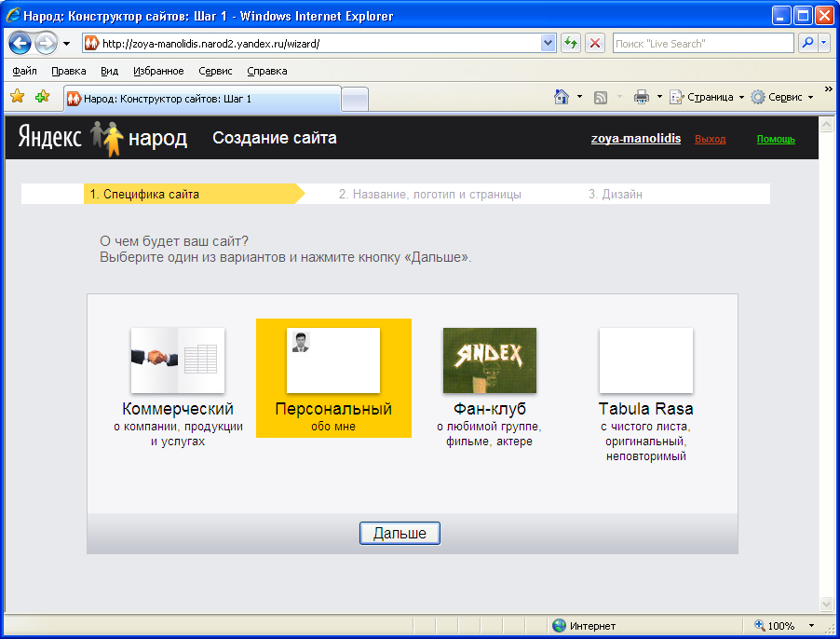Click the browser Forward arrow button

pyautogui.click(x=46, y=44)
